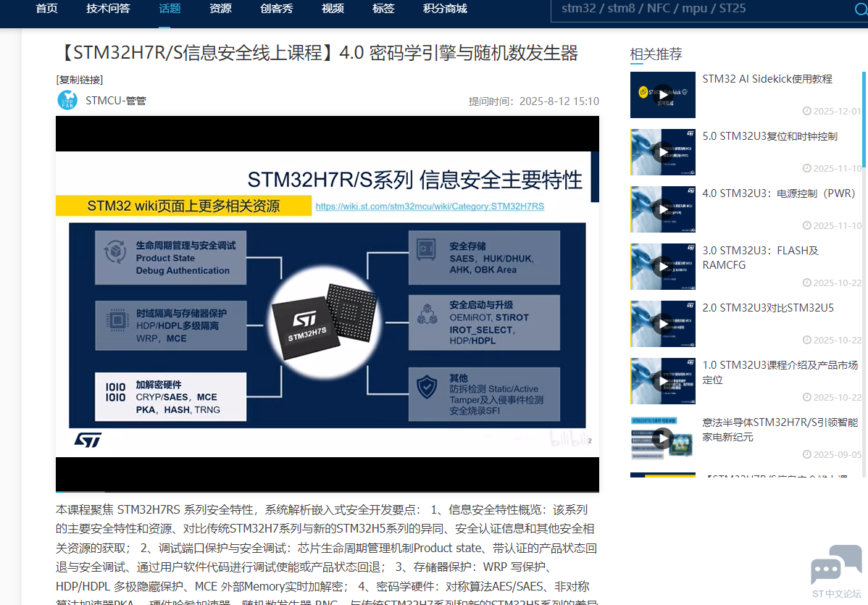Viewport: 868px width, 605px height.
Task: Click the search magnifier icon
Action: [862, 9]
